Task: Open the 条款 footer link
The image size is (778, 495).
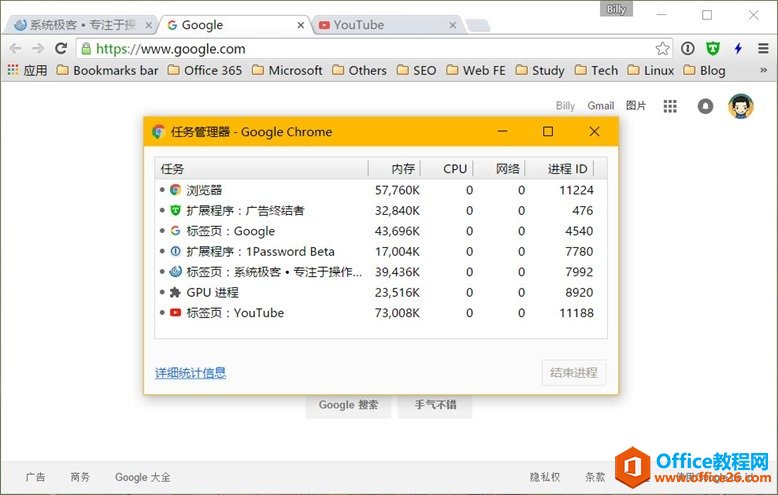Action: (x=595, y=477)
